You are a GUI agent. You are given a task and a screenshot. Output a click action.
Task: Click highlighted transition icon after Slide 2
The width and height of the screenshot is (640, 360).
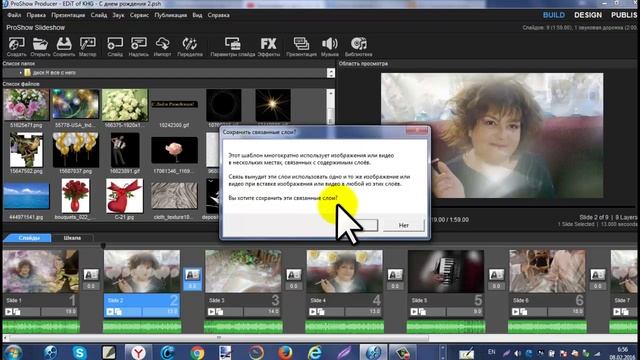192,275
